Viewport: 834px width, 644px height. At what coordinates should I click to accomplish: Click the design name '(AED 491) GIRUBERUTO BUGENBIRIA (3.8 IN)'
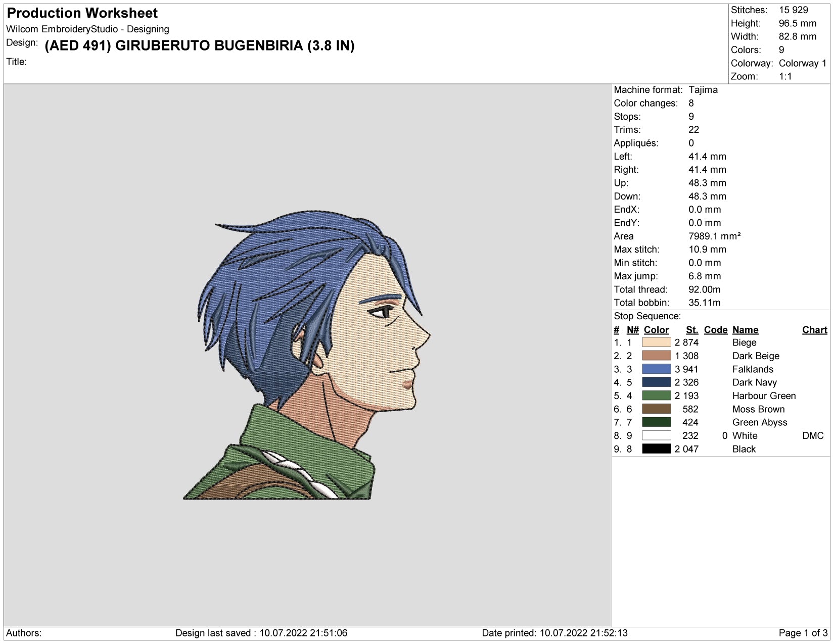200,45
